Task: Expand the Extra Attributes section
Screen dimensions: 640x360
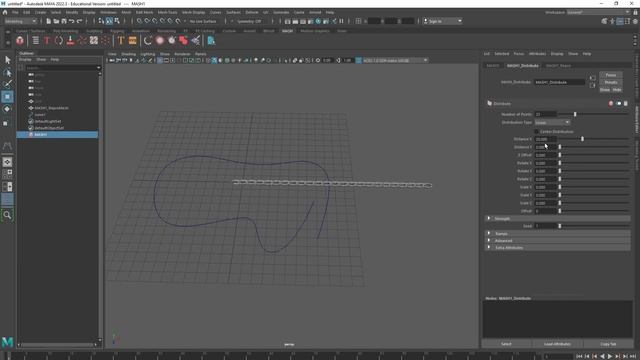Action: pos(558,248)
